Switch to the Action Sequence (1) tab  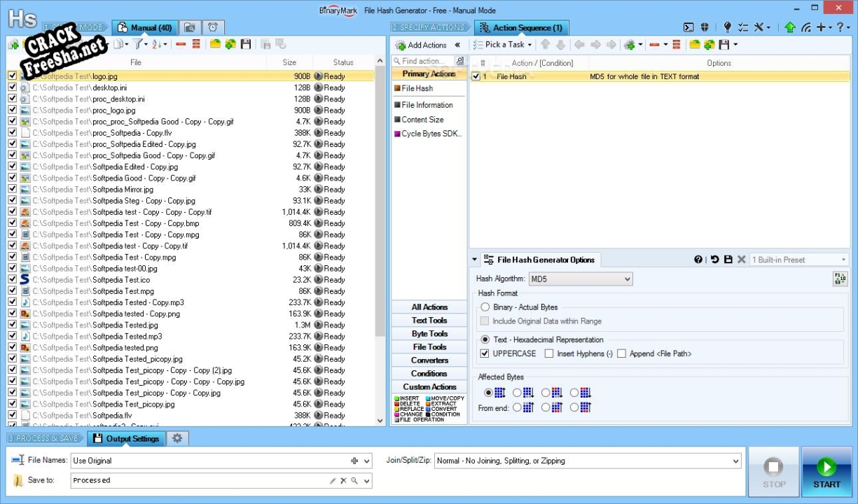(x=521, y=27)
